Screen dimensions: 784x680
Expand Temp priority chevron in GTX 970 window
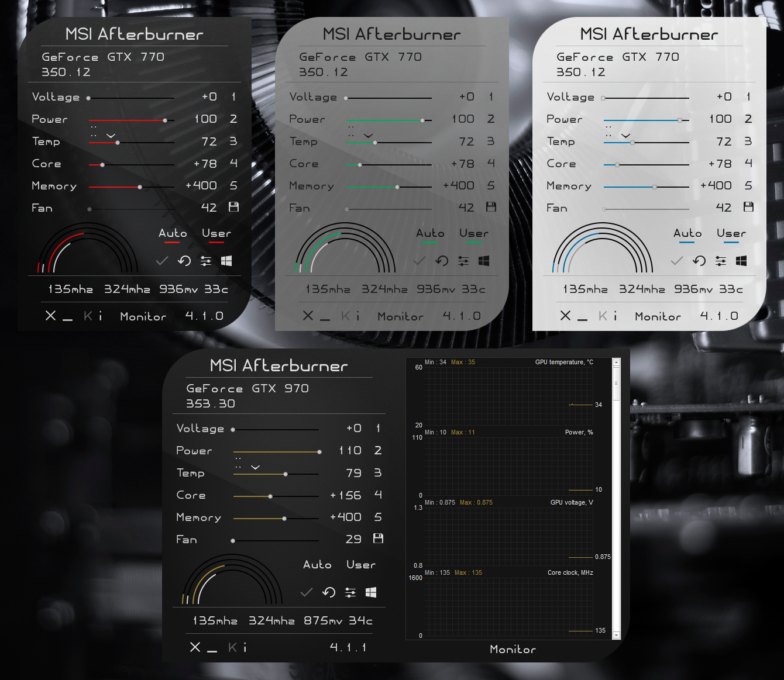coord(255,467)
